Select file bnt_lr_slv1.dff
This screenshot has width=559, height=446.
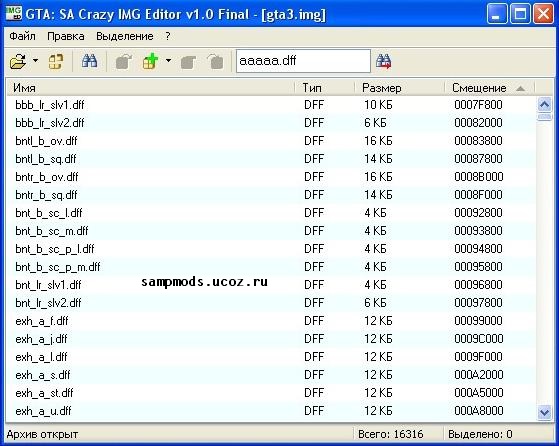click(48, 285)
